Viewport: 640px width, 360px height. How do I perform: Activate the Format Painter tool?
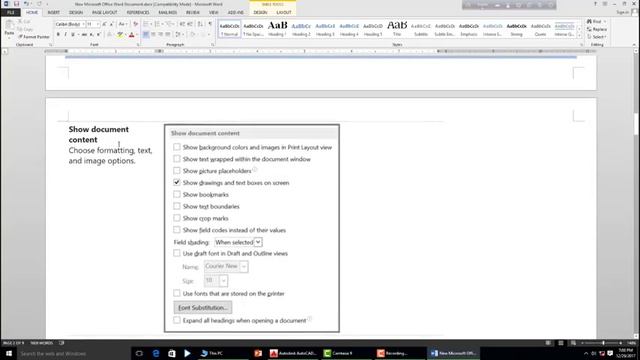coord(34,37)
